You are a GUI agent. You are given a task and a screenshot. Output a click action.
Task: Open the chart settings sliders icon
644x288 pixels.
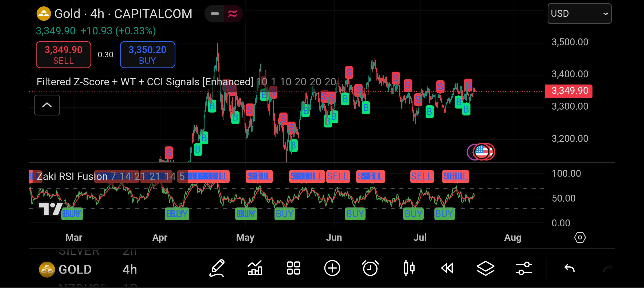click(524, 268)
